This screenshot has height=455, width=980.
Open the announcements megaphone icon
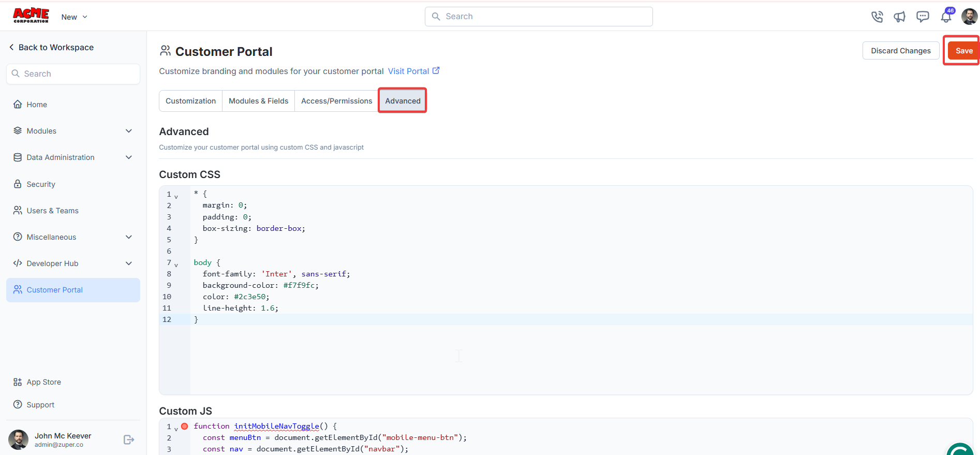pos(900,17)
